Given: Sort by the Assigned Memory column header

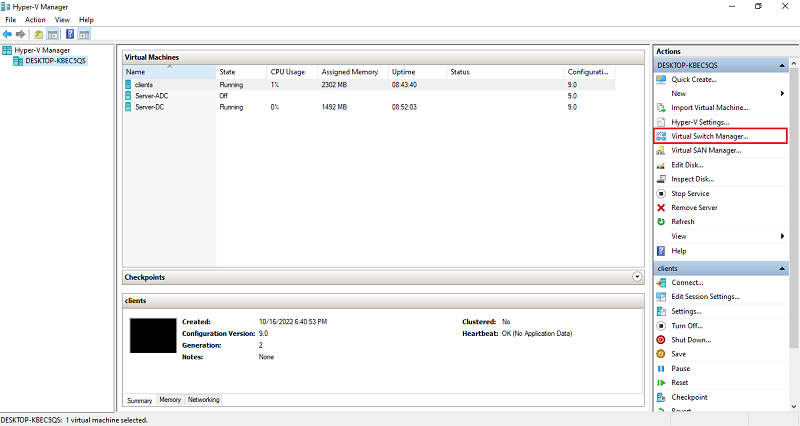Looking at the screenshot, I should tap(353, 72).
